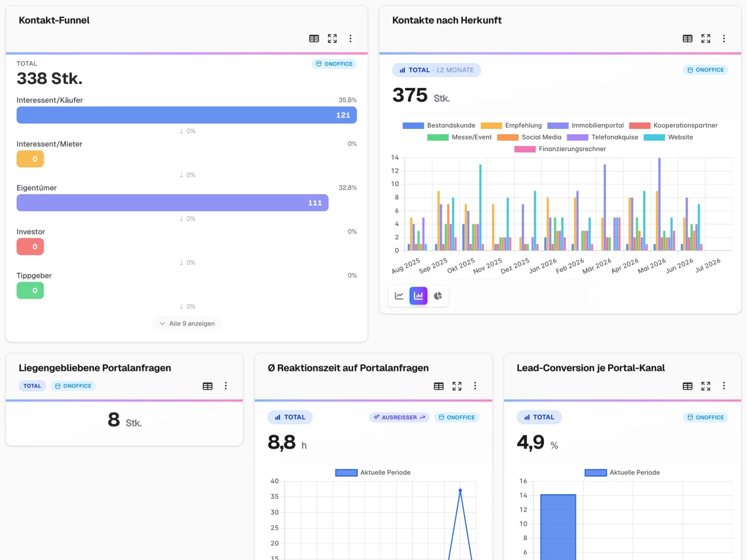Click the "Kontakt-Funnel" card title
Image resolution: width=747 pixels, height=560 pixels.
[54, 20]
